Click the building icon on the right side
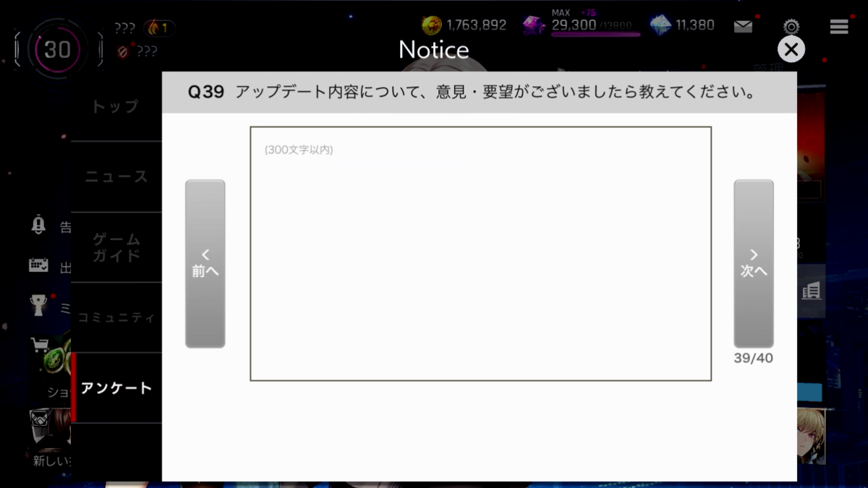Screen dimensions: 868x488 (812, 291)
